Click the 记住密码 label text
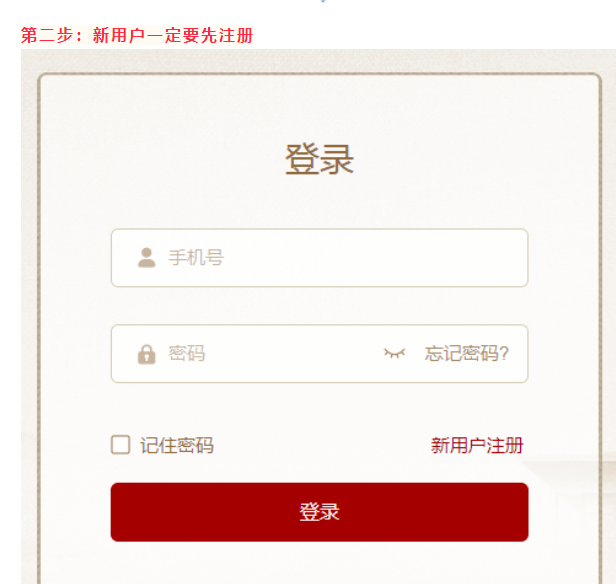This screenshot has height=584, width=616. pyautogui.click(x=177, y=446)
